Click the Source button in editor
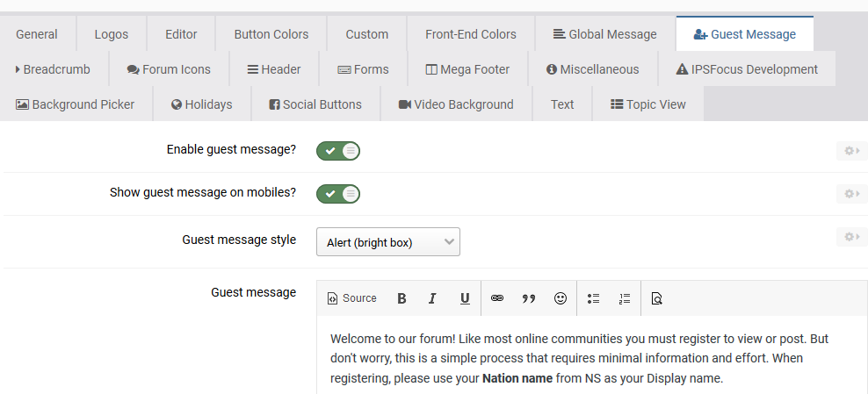Screen dimensions: 868x394 (351, 298)
